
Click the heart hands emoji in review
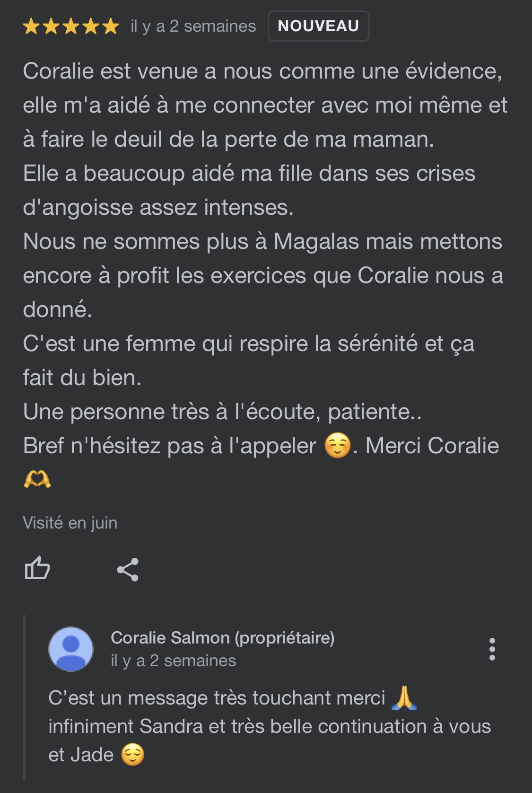coord(37,480)
